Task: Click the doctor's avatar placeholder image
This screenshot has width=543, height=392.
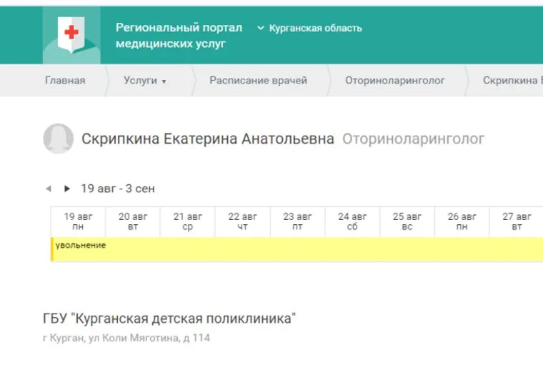Action: point(59,139)
